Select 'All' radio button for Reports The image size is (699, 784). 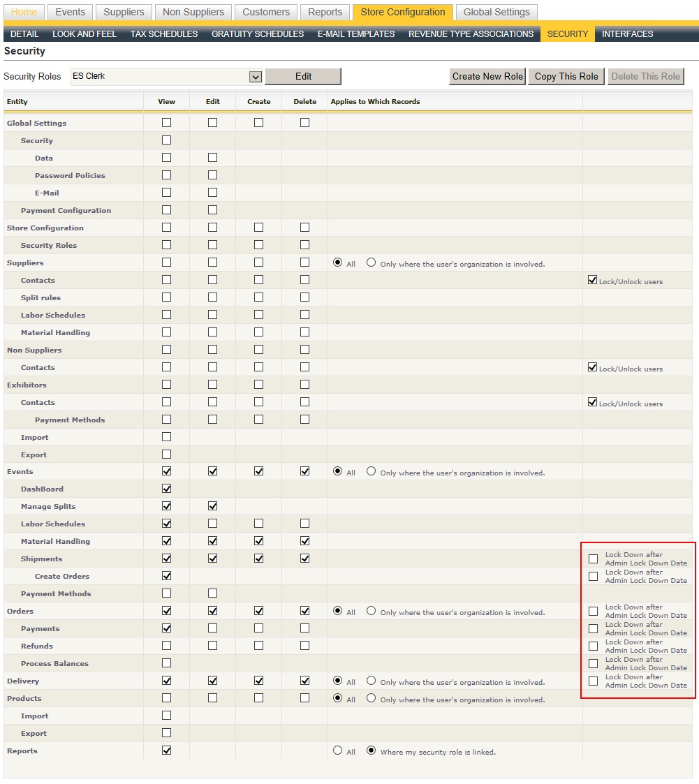[x=338, y=750]
